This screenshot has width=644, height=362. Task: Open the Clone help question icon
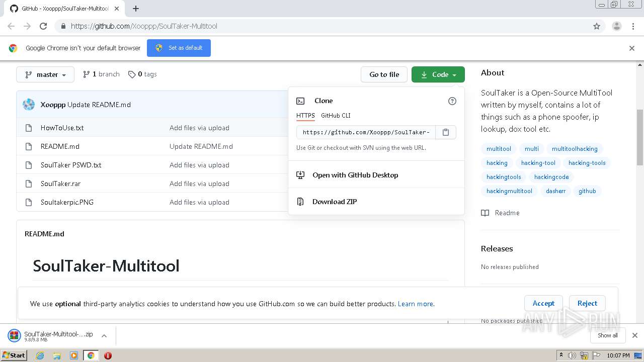click(452, 101)
